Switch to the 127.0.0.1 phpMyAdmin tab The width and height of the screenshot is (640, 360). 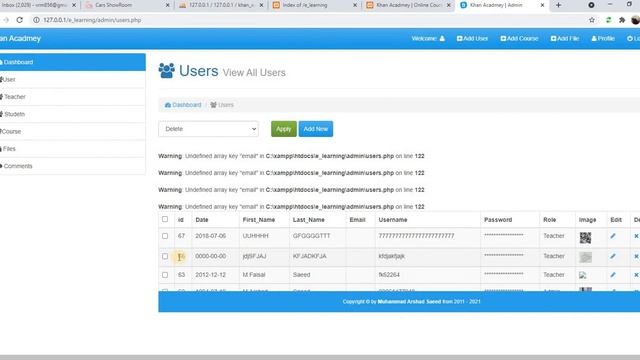pyautogui.click(x=221, y=5)
